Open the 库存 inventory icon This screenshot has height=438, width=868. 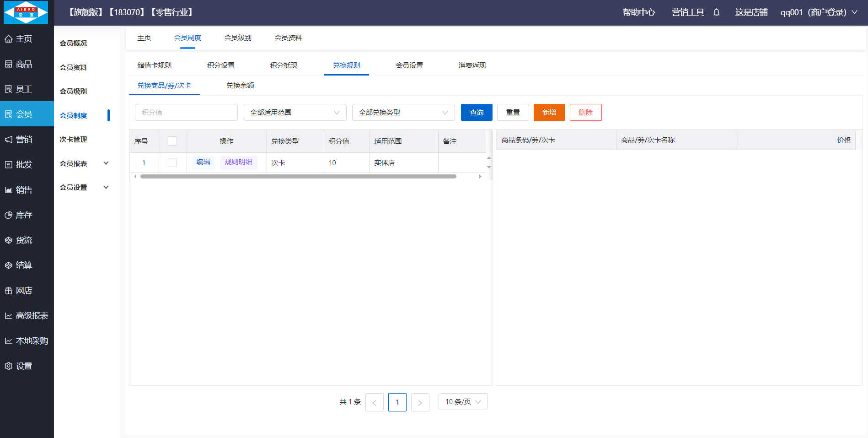pos(9,215)
